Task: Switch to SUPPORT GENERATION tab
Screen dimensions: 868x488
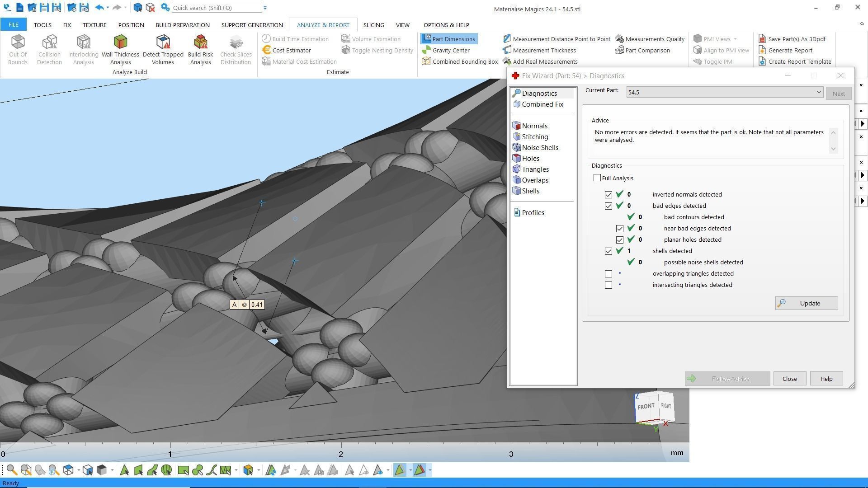Action: click(252, 25)
